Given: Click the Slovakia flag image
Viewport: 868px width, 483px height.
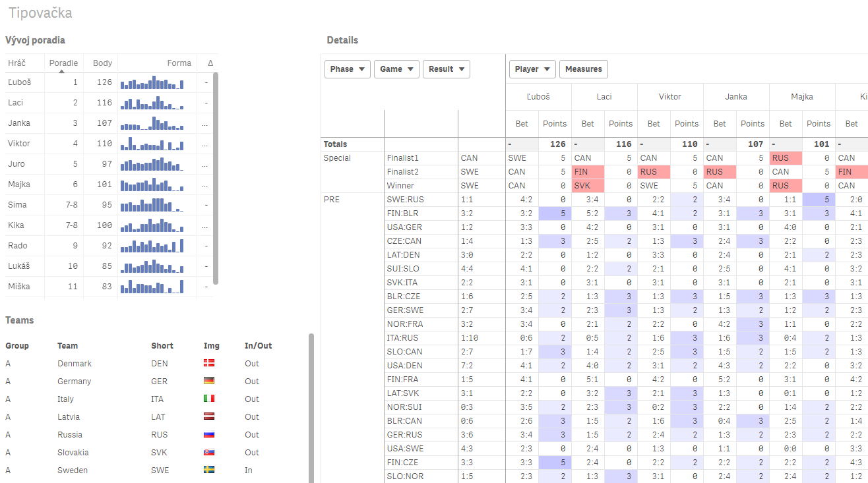Looking at the screenshot, I should coord(209,452).
